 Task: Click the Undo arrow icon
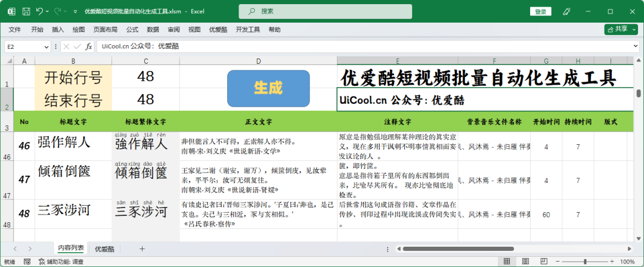pyautogui.click(x=39, y=11)
